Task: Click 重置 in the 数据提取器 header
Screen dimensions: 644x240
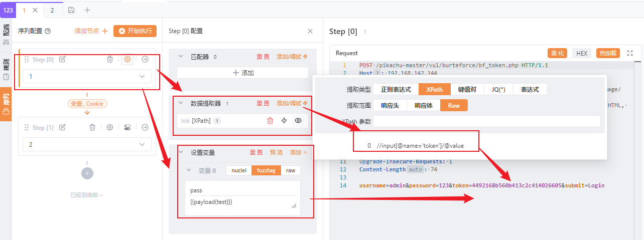Action: pyautogui.click(x=263, y=103)
